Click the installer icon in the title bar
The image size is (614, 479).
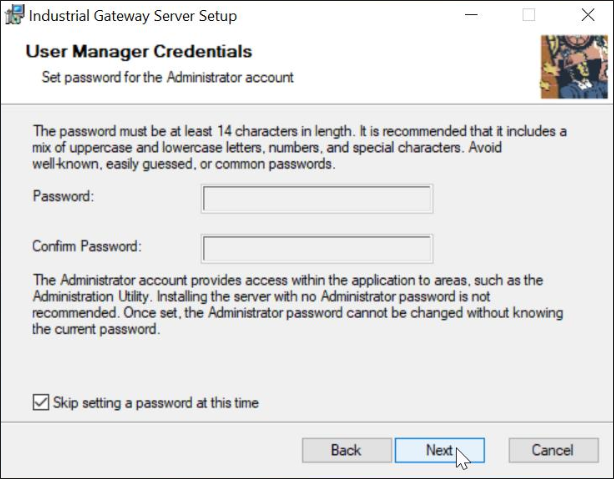click(x=14, y=15)
